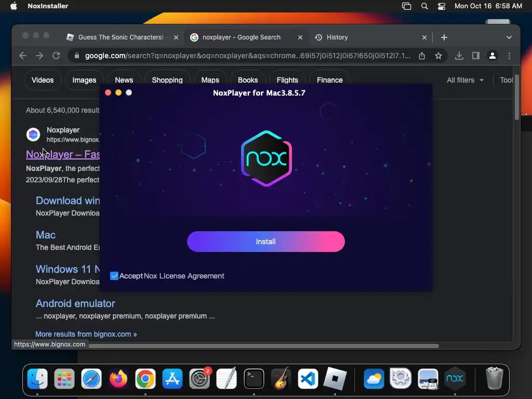The height and width of the screenshot is (399, 532).
Task: Open Chrome downloads tray
Action: 459,56
